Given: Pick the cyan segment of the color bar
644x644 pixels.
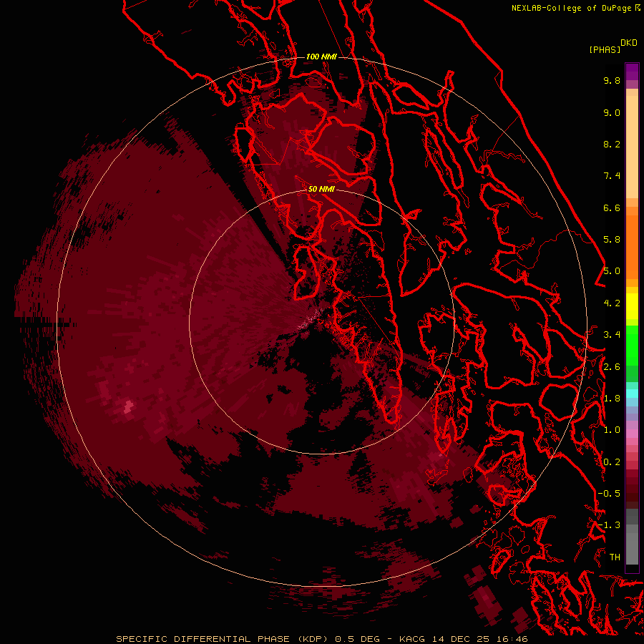Looking at the screenshot, I should tap(632, 394).
